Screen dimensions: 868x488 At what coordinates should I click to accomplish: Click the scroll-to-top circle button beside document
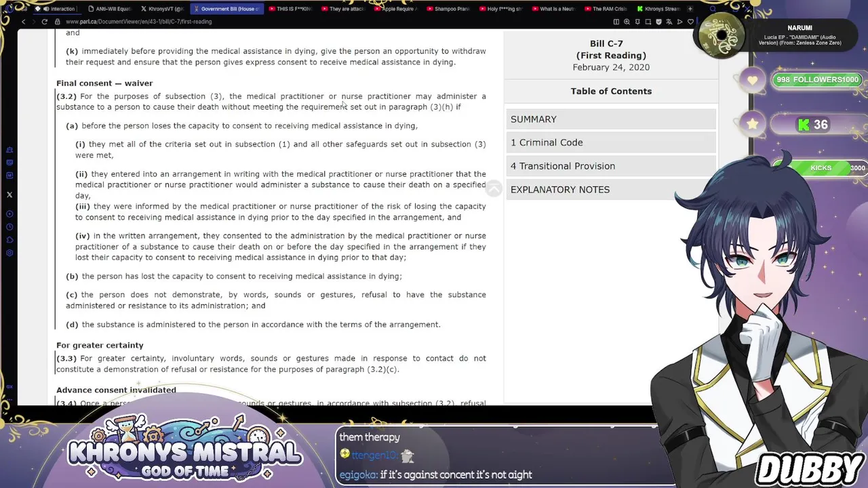[494, 189]
